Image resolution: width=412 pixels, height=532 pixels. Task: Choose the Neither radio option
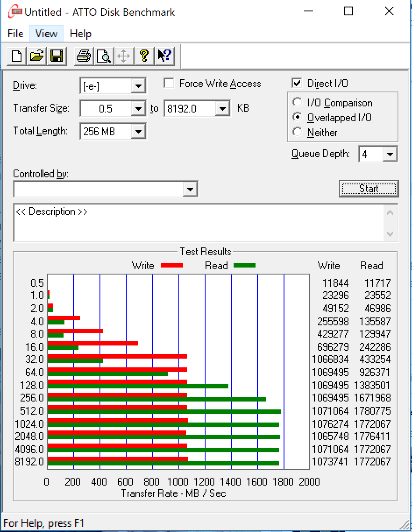[x=298, y=132]
